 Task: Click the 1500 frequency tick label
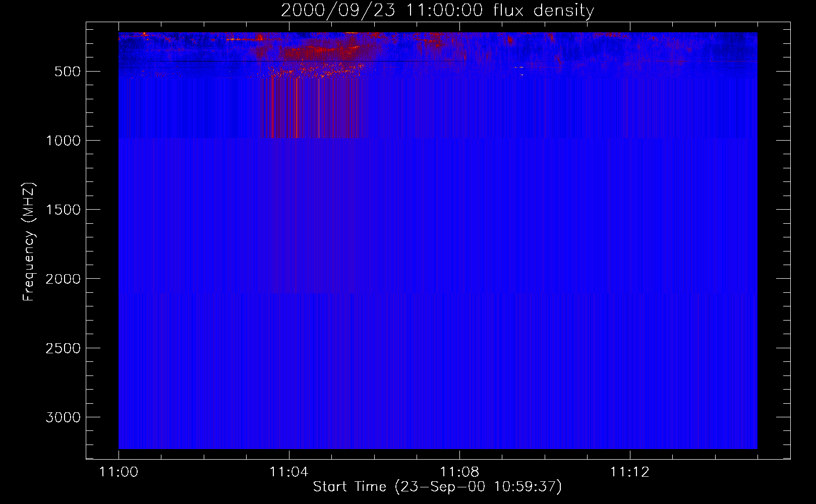point(63,210)
